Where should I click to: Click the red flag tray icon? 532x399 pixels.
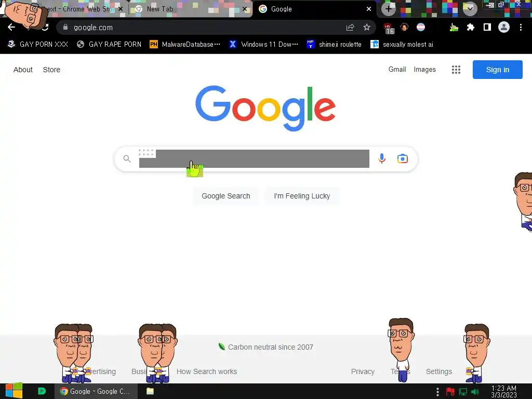(x=450, y=392)
